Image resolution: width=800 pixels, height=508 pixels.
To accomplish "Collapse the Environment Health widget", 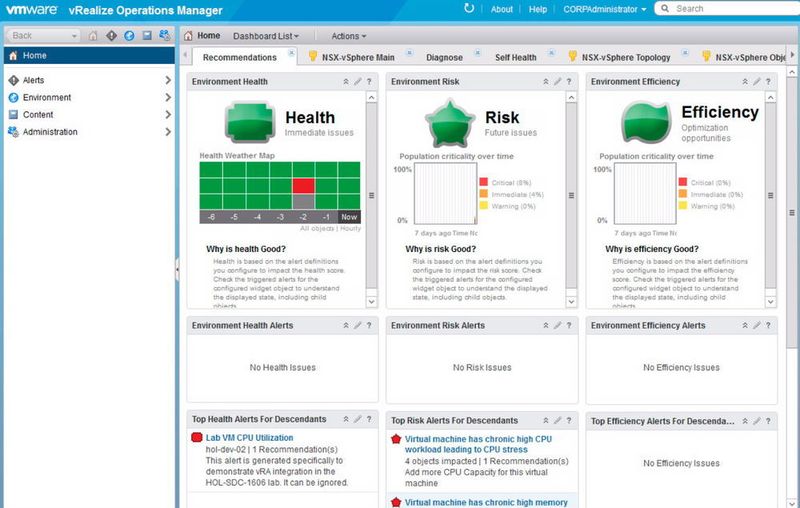I will tap(346, 82).
